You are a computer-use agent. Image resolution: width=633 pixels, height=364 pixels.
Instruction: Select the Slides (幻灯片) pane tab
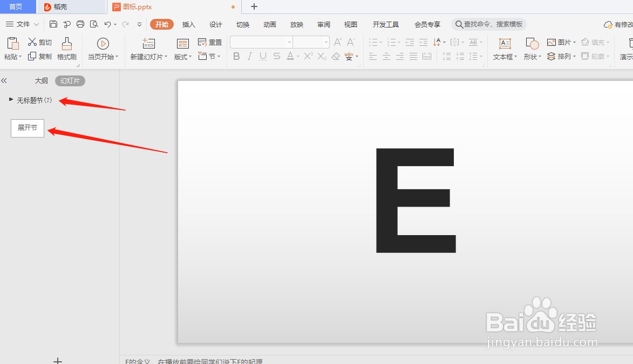coord(70,81)
